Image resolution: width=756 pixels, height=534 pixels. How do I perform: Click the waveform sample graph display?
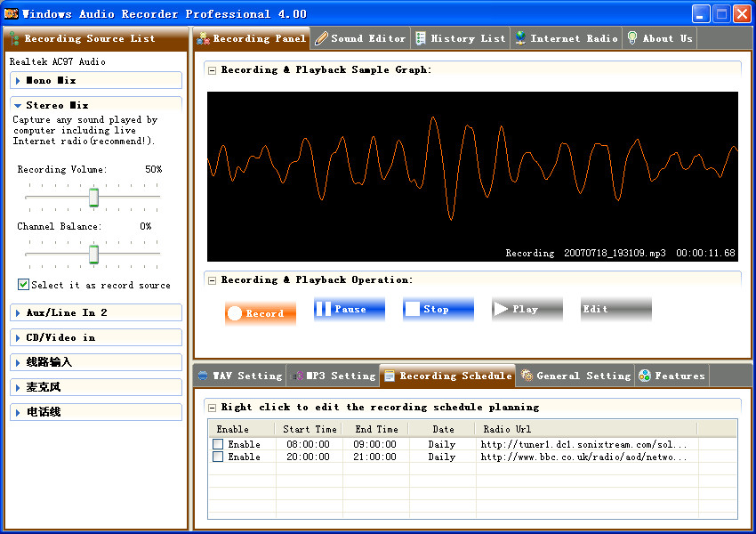click(x=472, y=176)
